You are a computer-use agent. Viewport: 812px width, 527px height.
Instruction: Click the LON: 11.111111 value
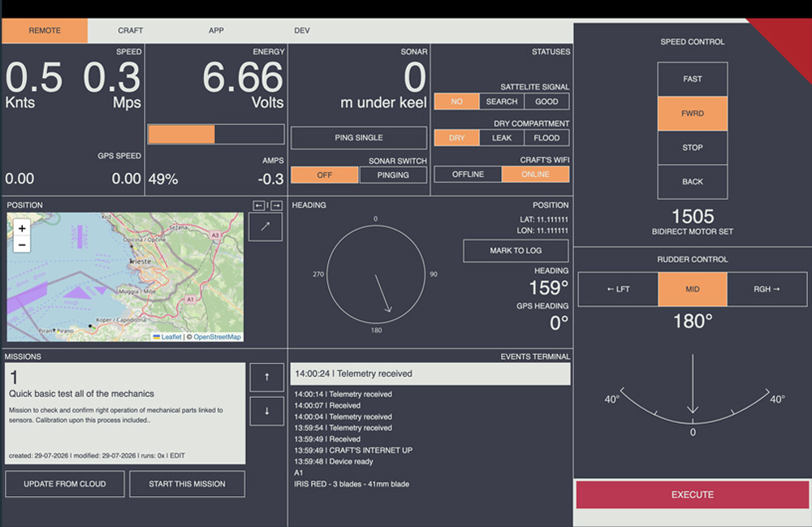click(x=542, y=231)
